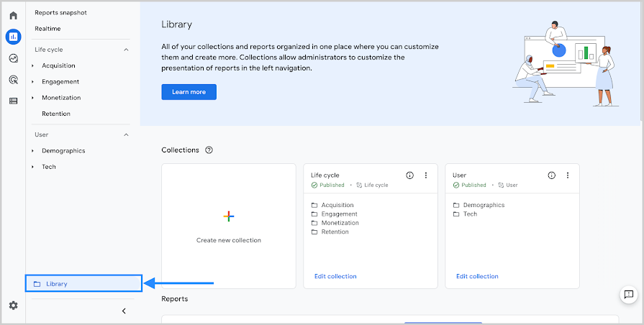Show info for Life cycle collection
644x325 pixels.
[x=410, y=175]
